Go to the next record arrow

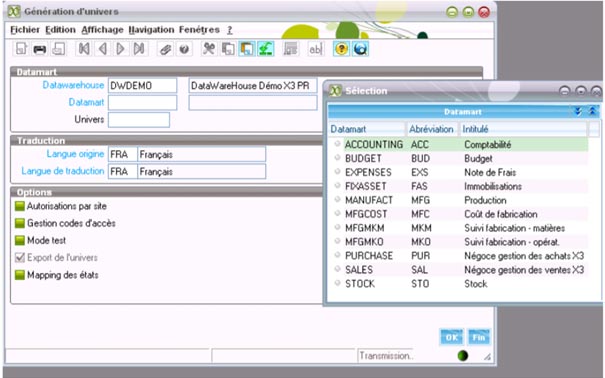tap(120, 49)
